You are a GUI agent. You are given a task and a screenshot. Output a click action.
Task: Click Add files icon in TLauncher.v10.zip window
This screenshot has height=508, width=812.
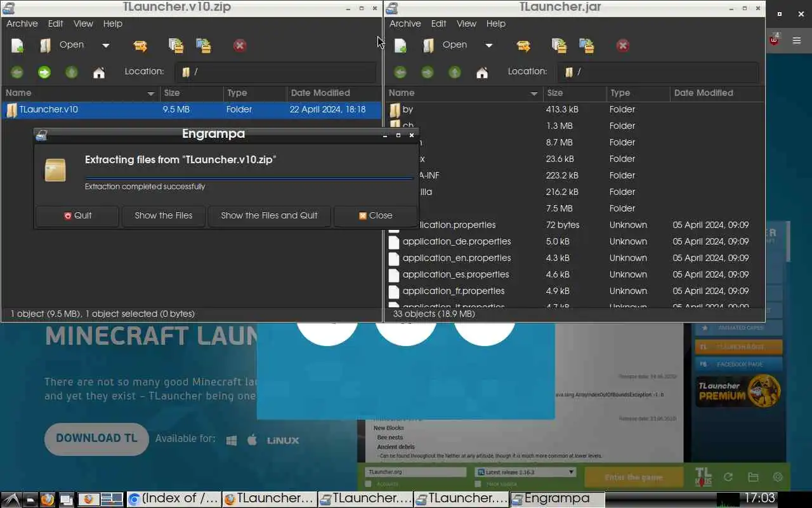[x=176, y=45]
